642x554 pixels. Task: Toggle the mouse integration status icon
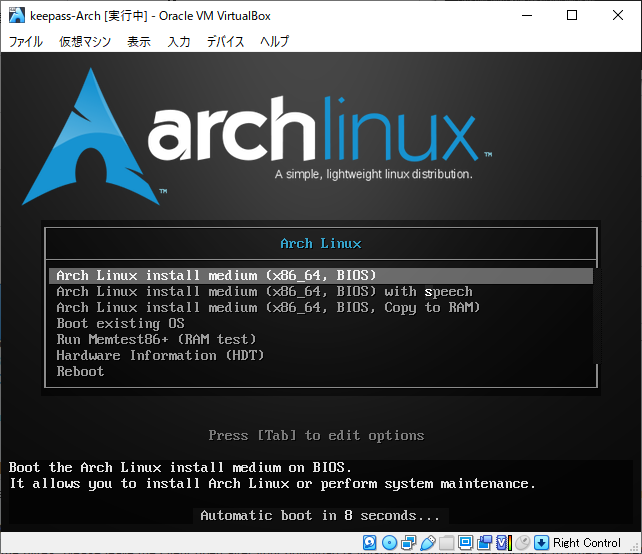click(x=522, y=543)
